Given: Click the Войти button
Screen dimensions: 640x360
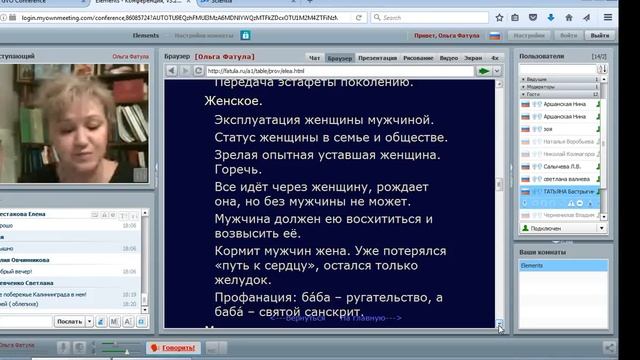Looking at the screenshot, I should tap(568, 36).
